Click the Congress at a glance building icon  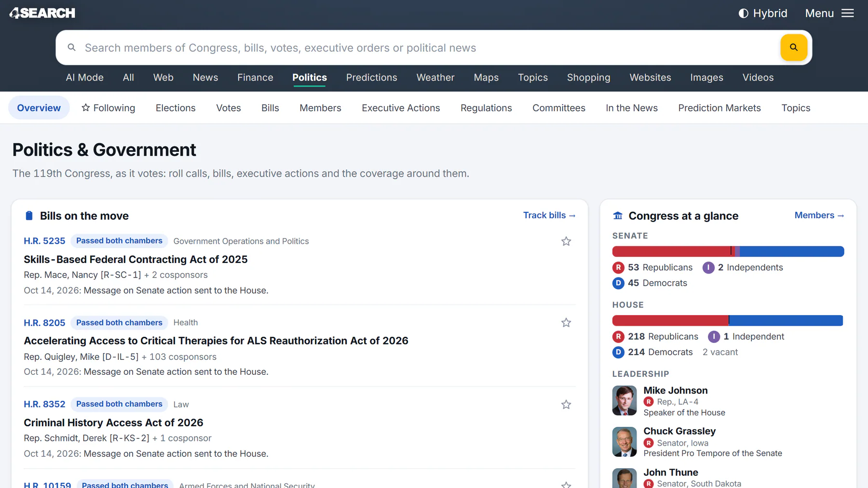tap(618, 215)
